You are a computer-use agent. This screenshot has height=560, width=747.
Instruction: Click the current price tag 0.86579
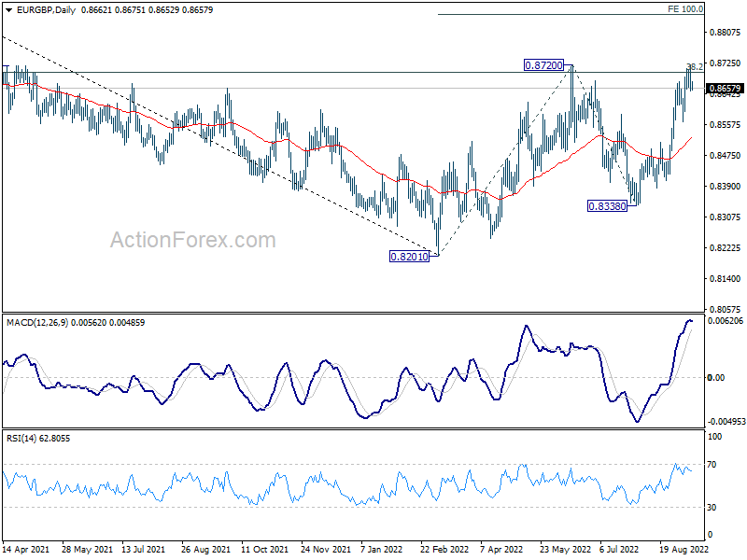tap(726, 89)
